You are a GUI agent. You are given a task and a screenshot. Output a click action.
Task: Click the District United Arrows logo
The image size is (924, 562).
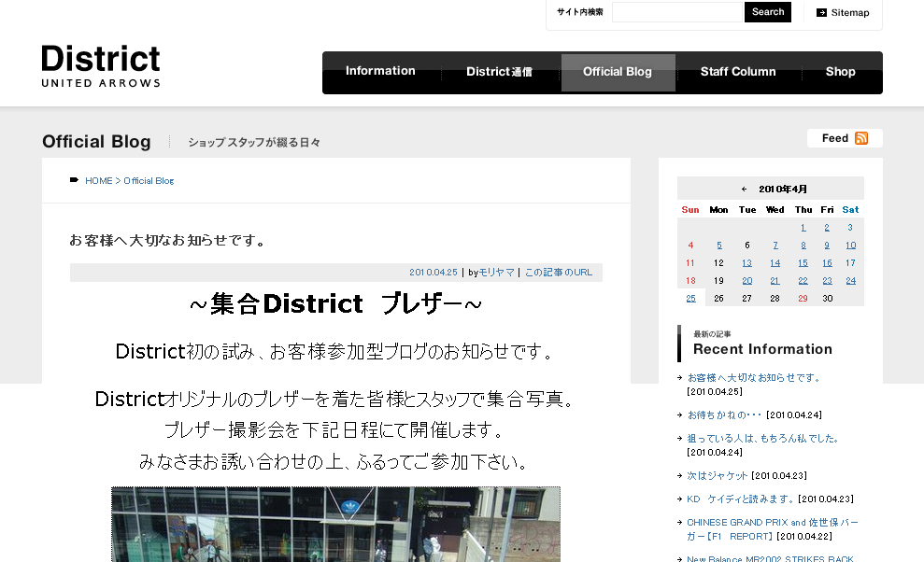pos(101,65)
